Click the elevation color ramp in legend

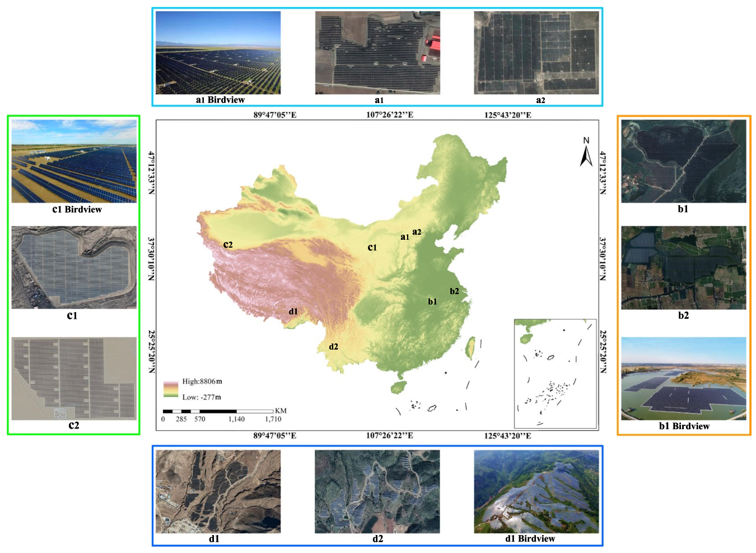[171, 389]
